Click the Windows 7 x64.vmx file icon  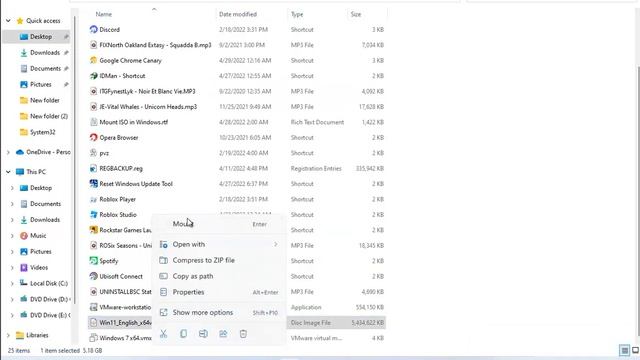(93, 338)
